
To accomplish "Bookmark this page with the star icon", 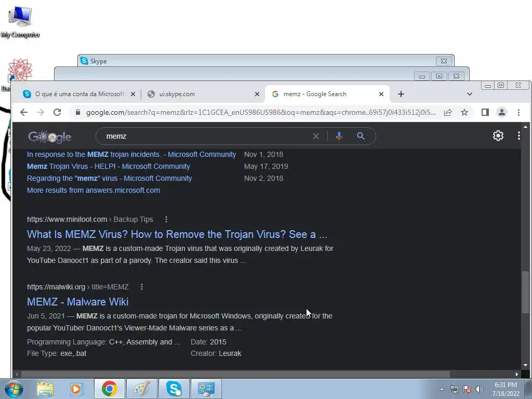I will (x=464, y=112).
